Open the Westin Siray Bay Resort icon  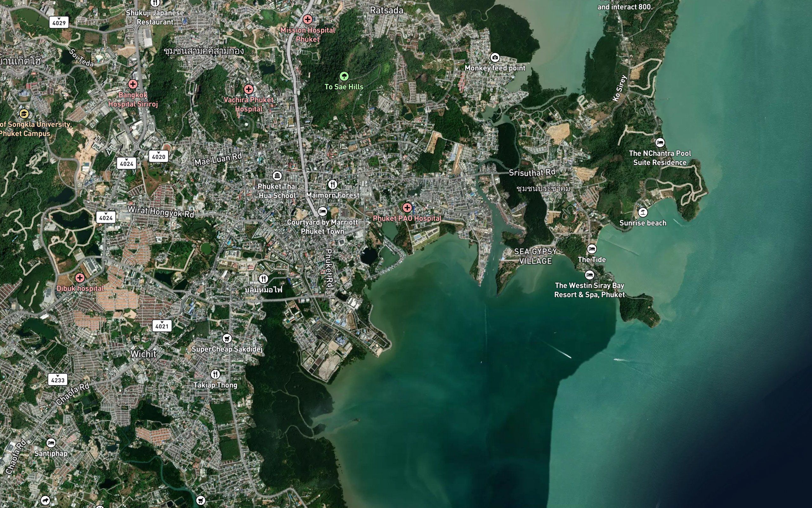tap(590, 275)
